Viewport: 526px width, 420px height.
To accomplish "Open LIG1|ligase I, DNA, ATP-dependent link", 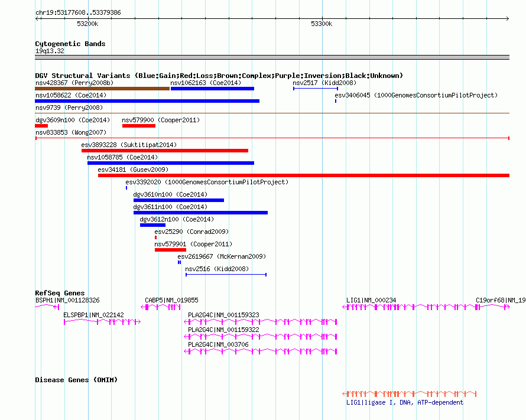I will click(405, 402).
